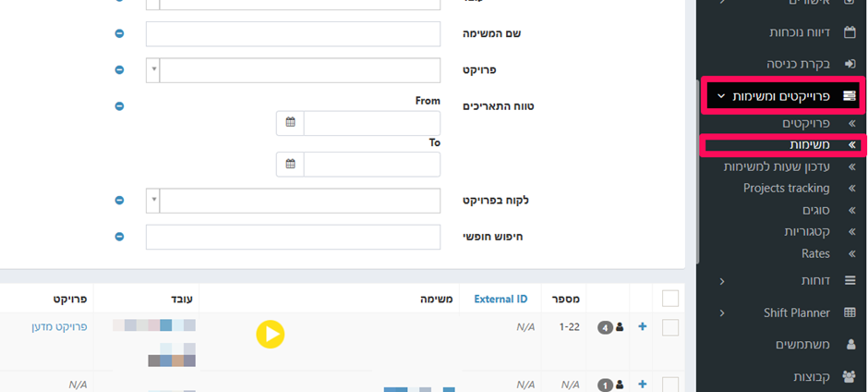
Task: Click the משימה column header
Action: (x=438, y=300)
